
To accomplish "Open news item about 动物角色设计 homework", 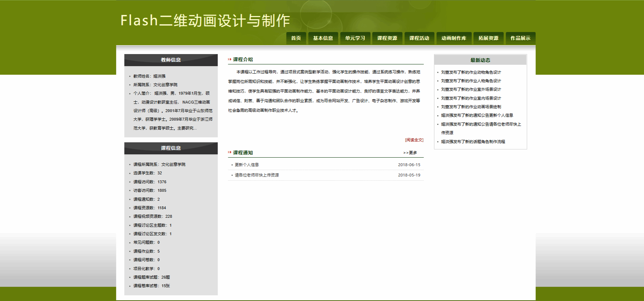I will coord(471,72).
